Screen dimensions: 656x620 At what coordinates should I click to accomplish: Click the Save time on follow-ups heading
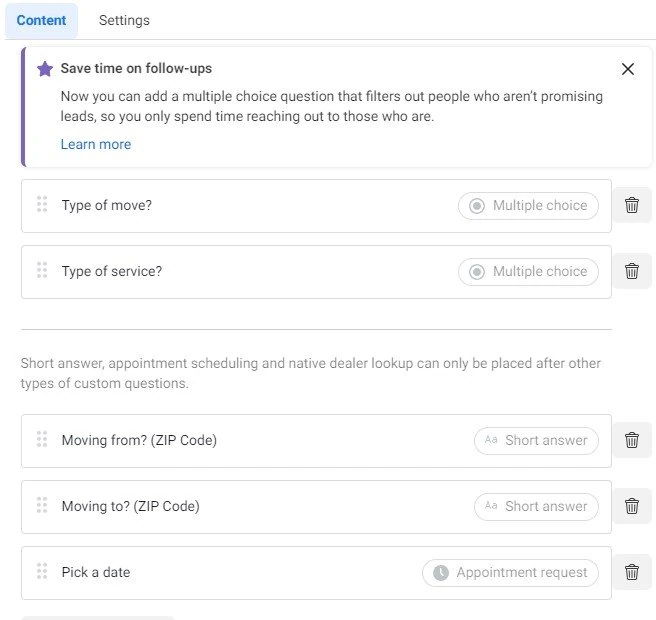(x=136, y=68)
